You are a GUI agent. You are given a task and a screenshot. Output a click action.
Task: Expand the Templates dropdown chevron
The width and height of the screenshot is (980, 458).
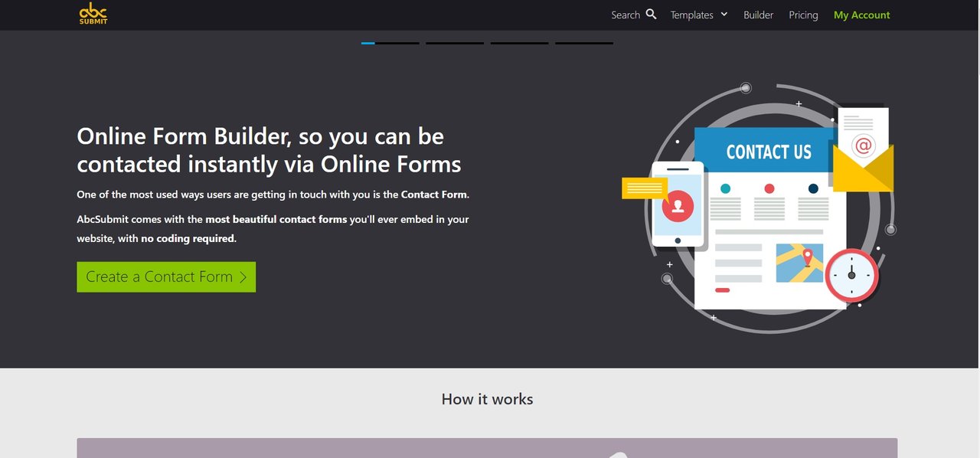tap(724, 14)
